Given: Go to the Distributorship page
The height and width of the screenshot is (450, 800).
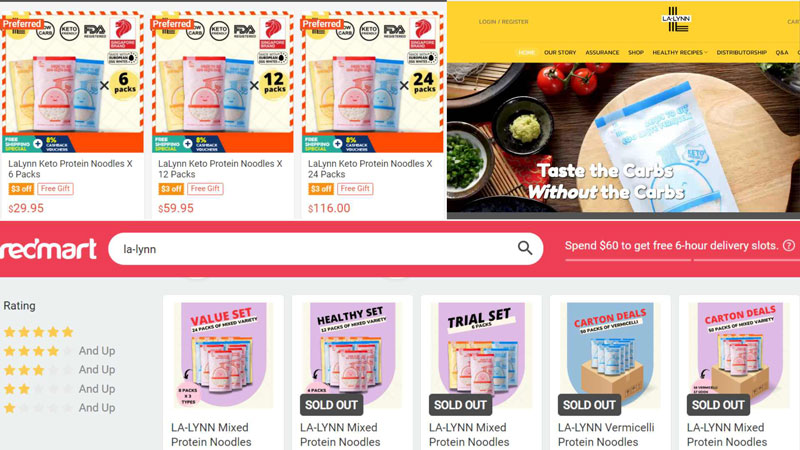Looking at the screenshot, I should click(741, 53).
